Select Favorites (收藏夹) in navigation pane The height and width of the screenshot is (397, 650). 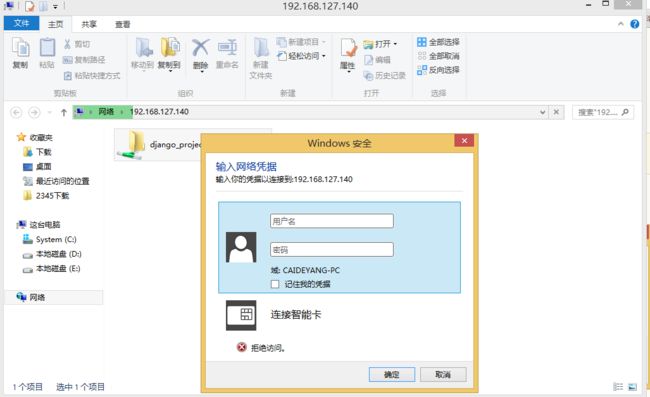click(x=35, y=137)
